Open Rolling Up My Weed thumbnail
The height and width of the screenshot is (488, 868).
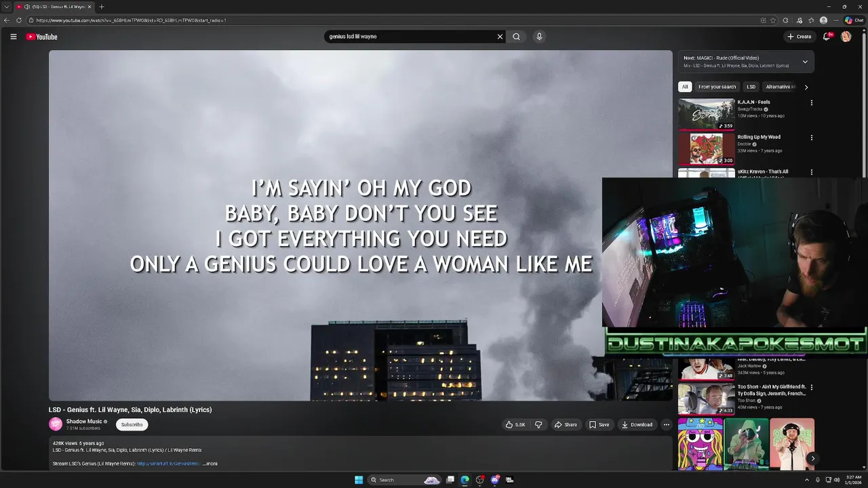[x=707, y=148]
